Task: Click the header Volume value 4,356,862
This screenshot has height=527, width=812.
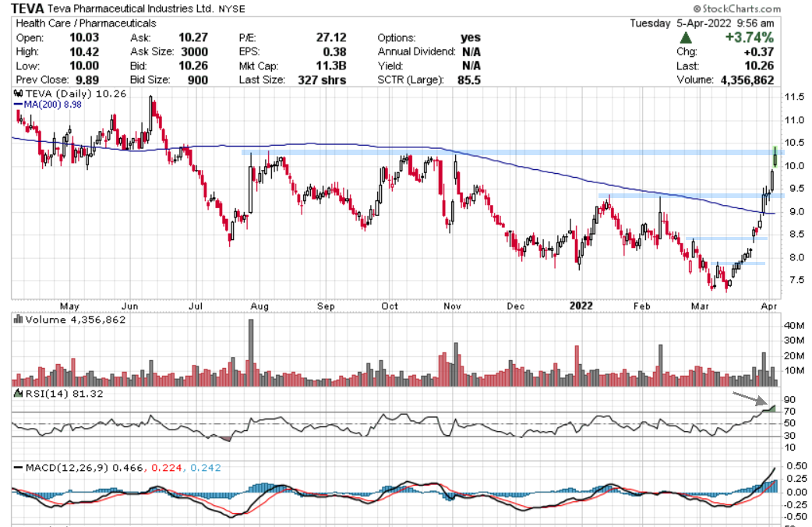Action: click(x=747, y=80)
